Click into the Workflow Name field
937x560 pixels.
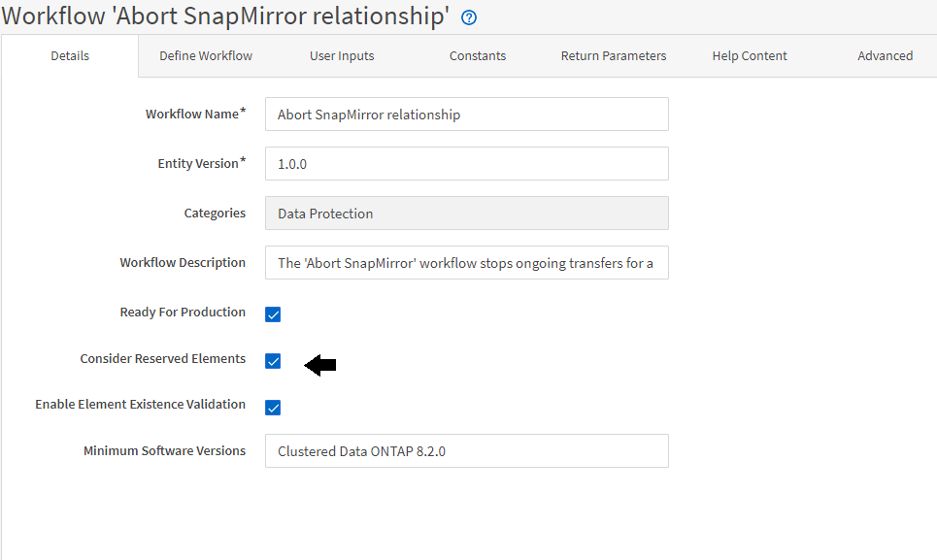coord(466,115)
